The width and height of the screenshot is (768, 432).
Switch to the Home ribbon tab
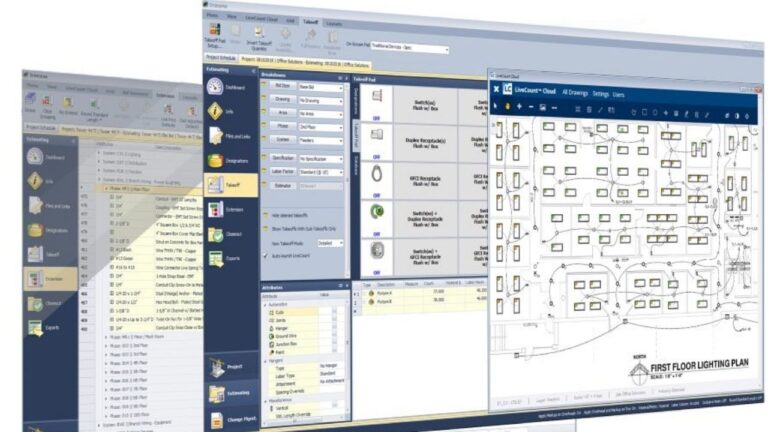click(x=212, y=16)
